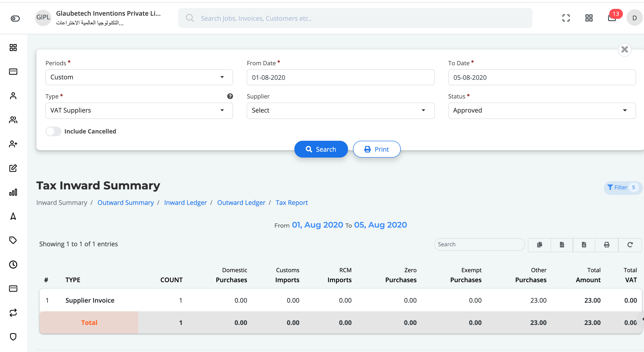Expand the Periods dropdown menu
This screenshot has width=644, height=352.
click(137, 77)
